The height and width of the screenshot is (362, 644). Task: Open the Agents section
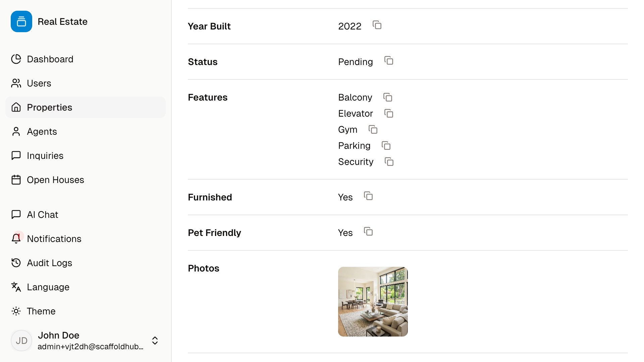point(42,131)
